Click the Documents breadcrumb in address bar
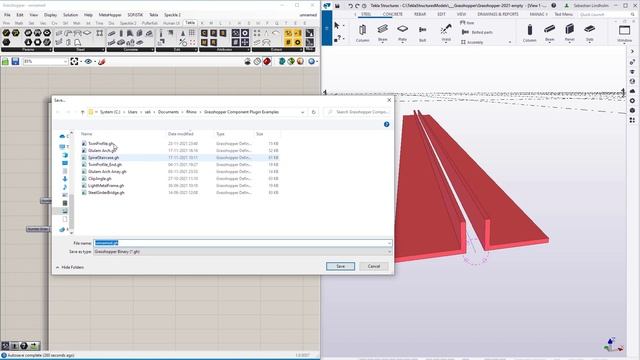 [168, 112]
